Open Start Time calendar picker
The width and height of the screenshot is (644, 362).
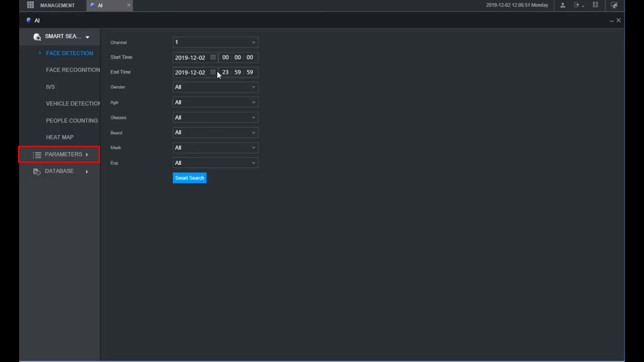pos(213,57)
